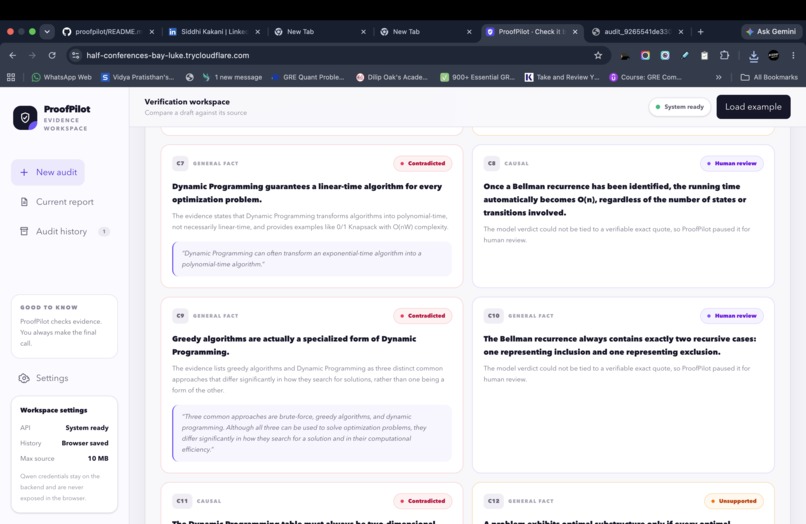Open the All Bookmarks folder
The height and width of the screenshot is (524, 806).
[769, 78]
